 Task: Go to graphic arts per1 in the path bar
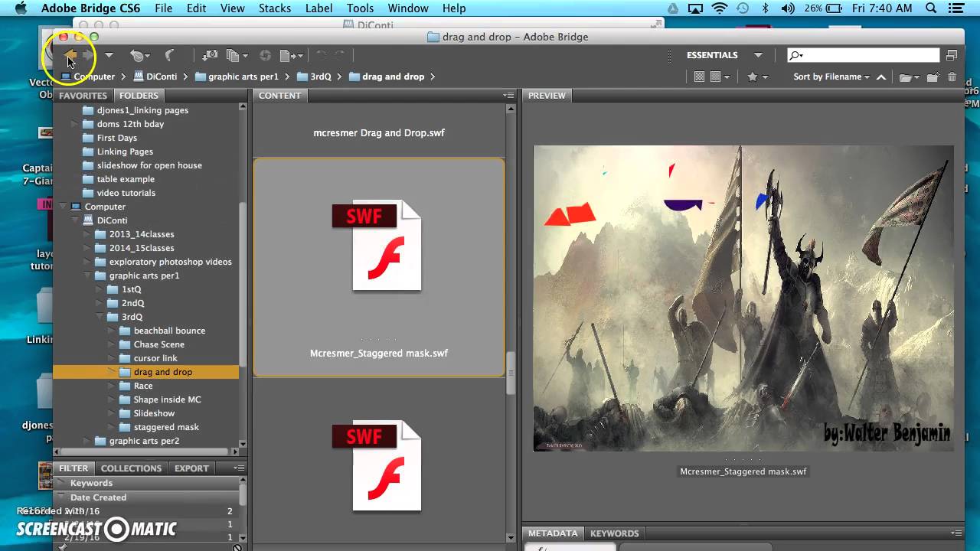pos(237,77)
